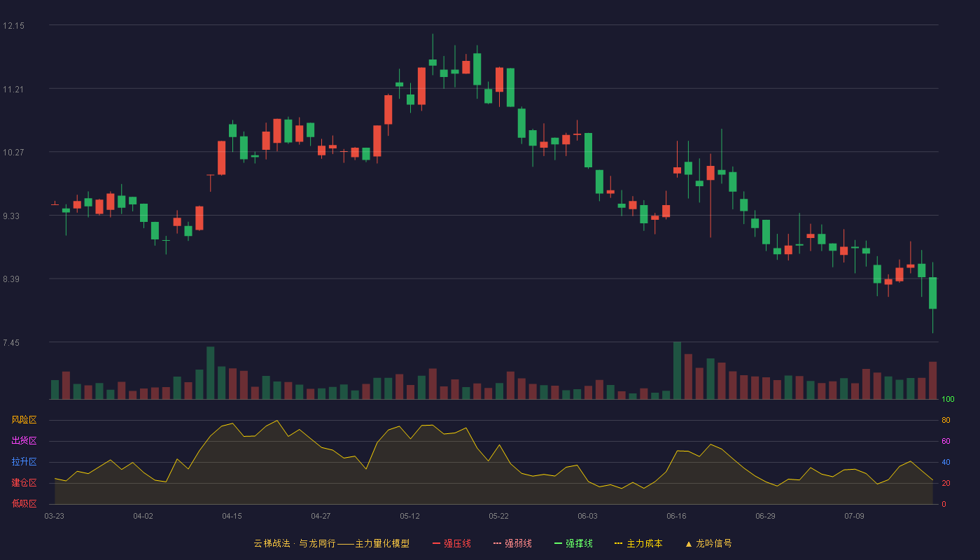Select the 07-09 date label
Viewport: 980px width, 560px height.
(855, 516)
